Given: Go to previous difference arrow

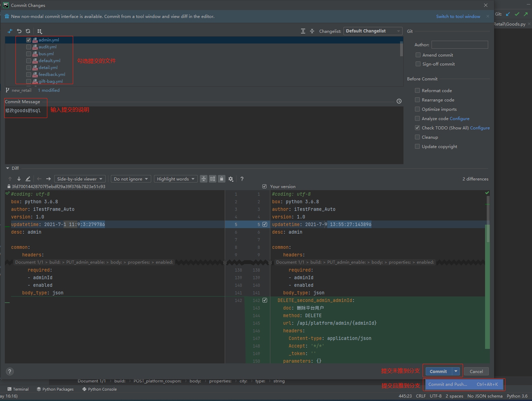Looking at the screenshot, I should [10, 179].
